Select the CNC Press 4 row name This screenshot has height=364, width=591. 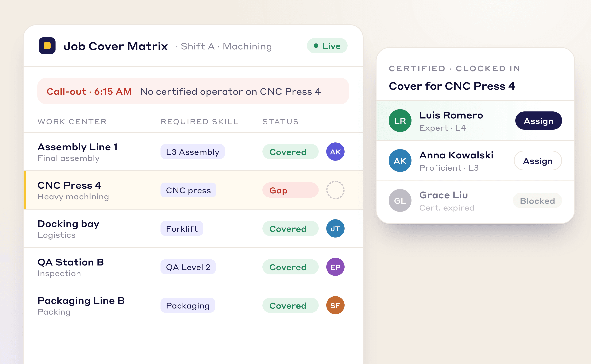69,185
